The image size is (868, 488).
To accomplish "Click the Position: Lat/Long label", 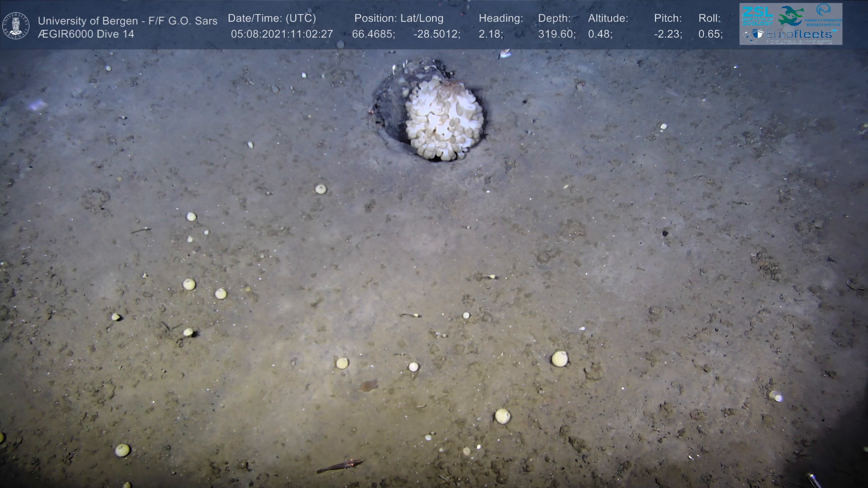I will point(399,19).
